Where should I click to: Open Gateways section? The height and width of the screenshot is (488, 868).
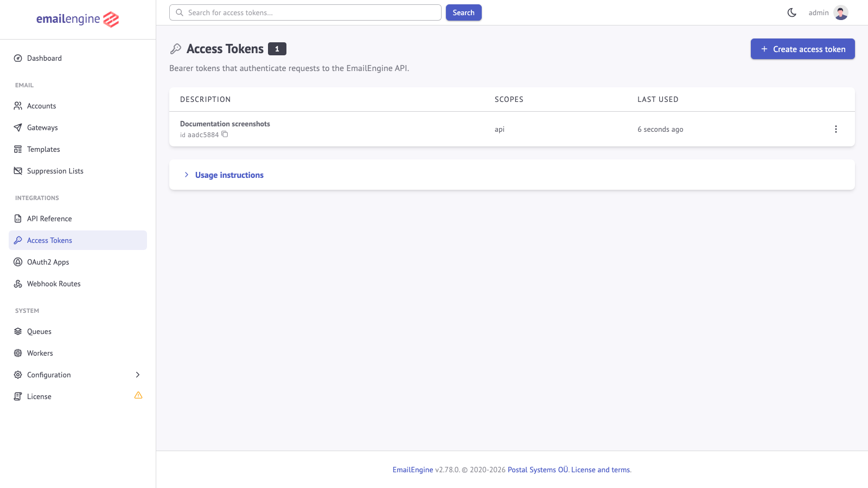[x=78, y=127]
